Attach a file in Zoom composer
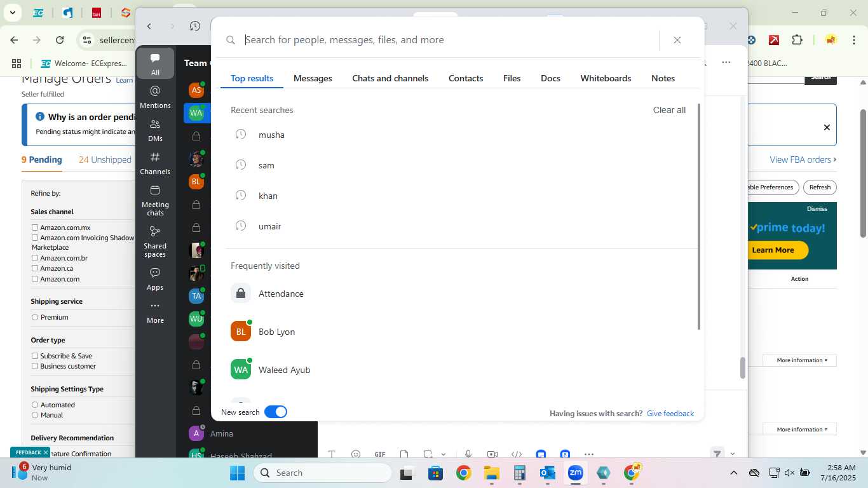This screenshot has width=868, height=488. tap(404, 454)
